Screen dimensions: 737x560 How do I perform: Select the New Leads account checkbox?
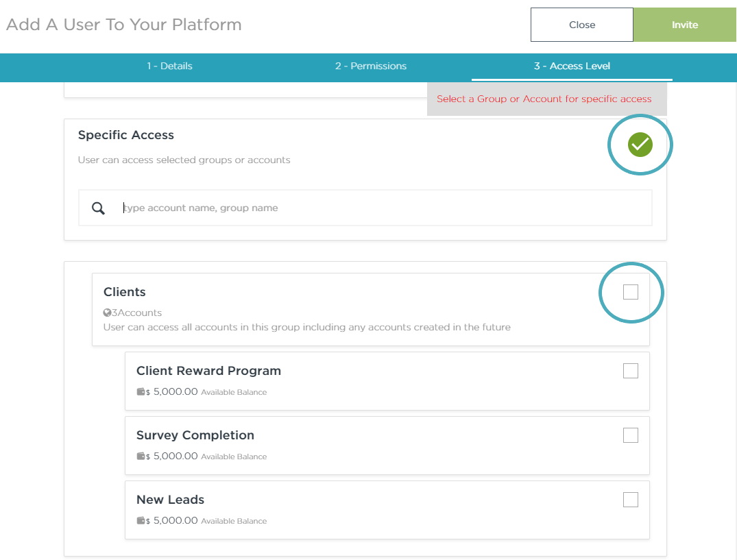pos(630,500)
